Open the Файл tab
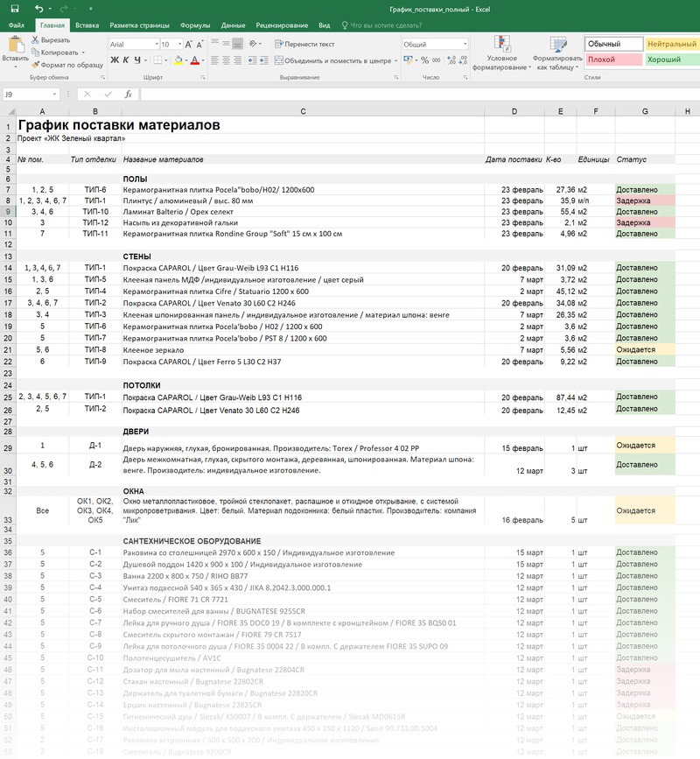Viewport: 700px width, 759px height. point(17,25)
